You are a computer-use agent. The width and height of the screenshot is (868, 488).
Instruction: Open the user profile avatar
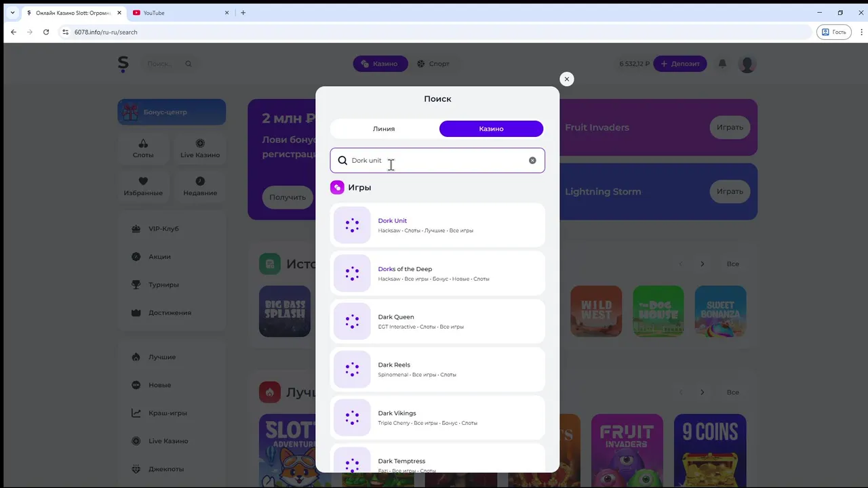[x=747, y=64]
